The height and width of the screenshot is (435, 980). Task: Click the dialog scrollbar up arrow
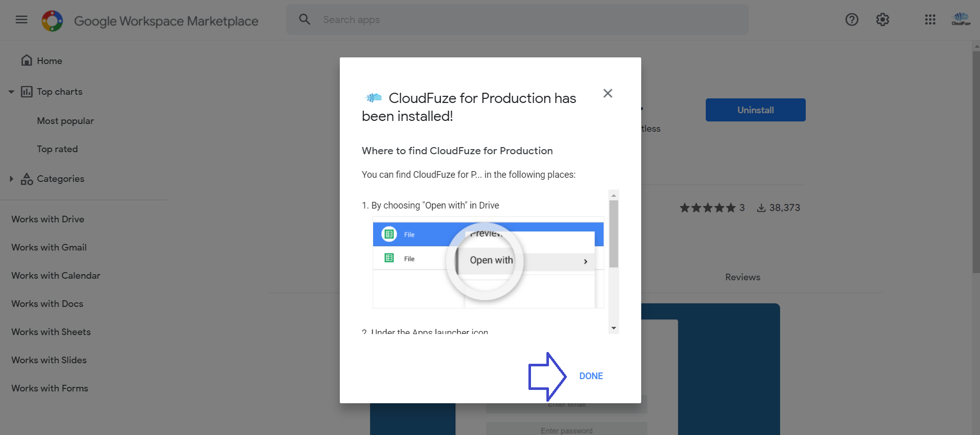614,195
